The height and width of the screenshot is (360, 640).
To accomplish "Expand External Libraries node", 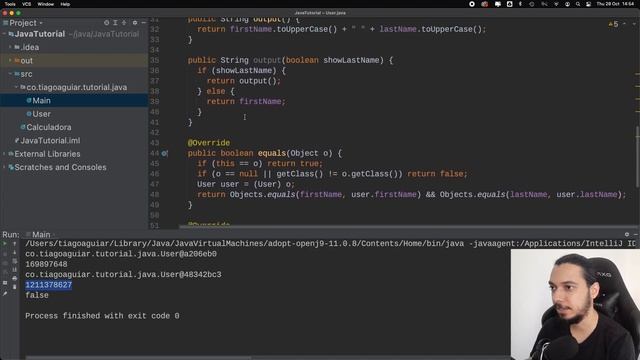I will [x=4, y=154].
